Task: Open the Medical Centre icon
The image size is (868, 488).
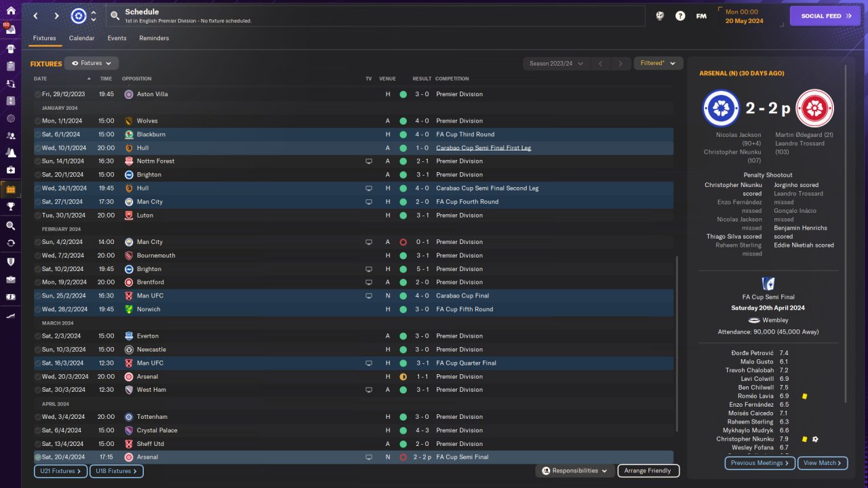Action: (10, 170)
